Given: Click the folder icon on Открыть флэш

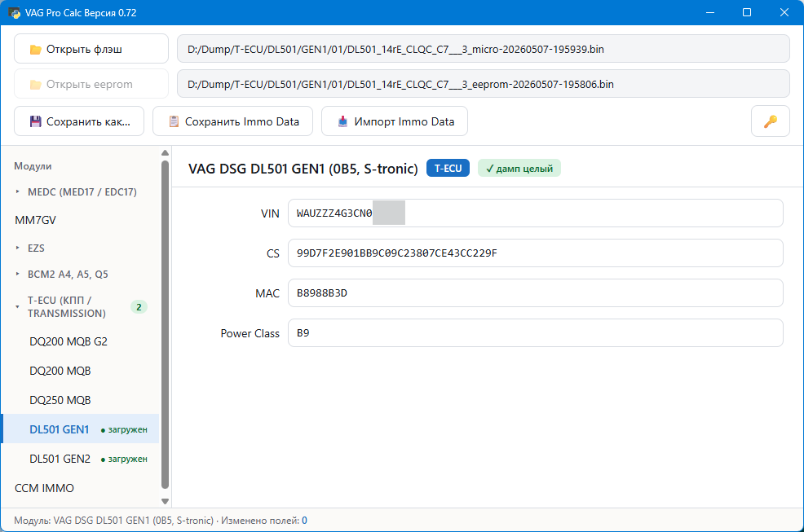Looking at the screenshot, I should pyautogui.click(x=35, y=49).
